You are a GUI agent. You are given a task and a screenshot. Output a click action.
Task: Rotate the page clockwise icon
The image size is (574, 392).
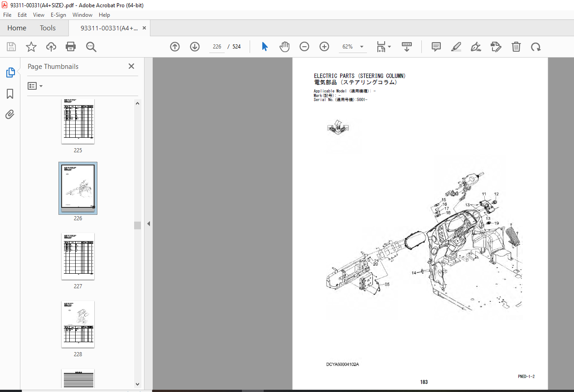pos(536,47)
